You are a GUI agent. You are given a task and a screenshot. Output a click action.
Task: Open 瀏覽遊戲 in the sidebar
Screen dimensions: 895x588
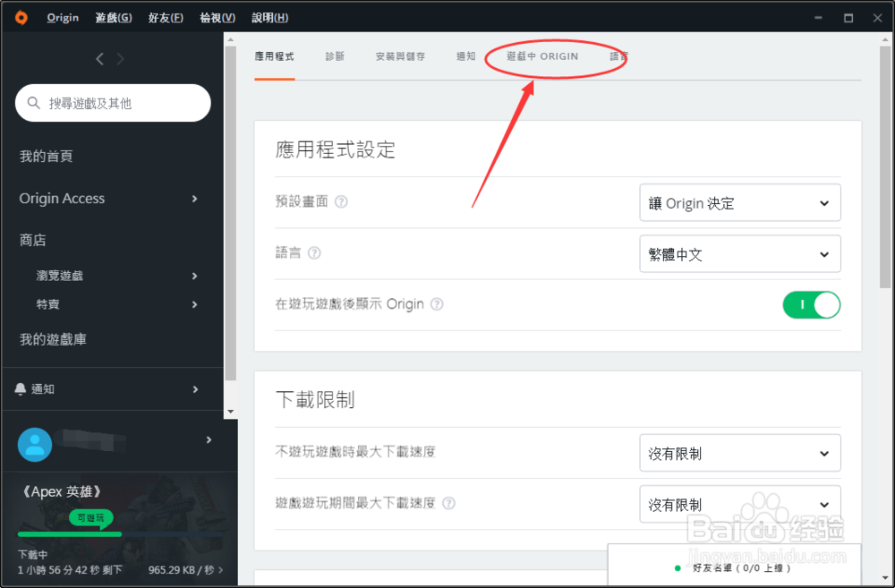tap(60, 276)
